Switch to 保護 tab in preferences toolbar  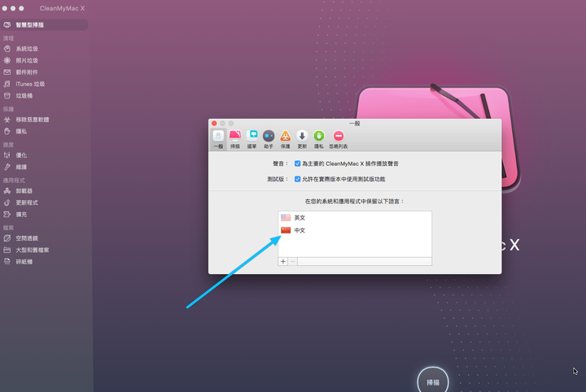(x=285, y=139)
